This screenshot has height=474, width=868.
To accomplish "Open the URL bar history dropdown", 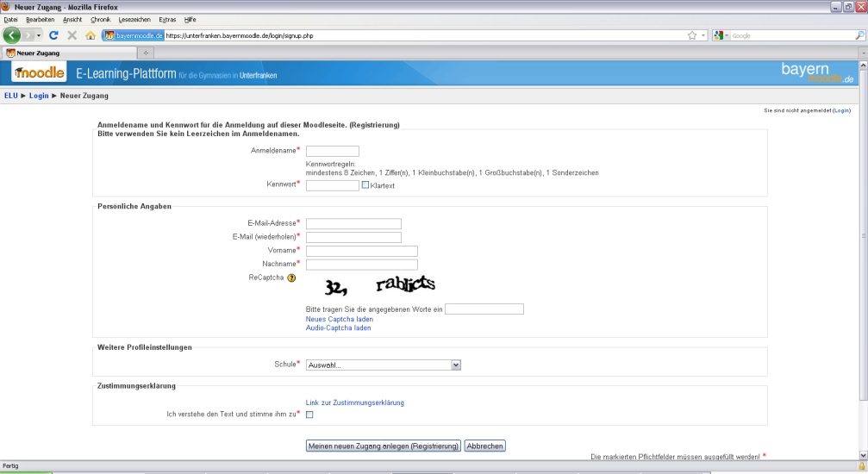I will (703, 35).
